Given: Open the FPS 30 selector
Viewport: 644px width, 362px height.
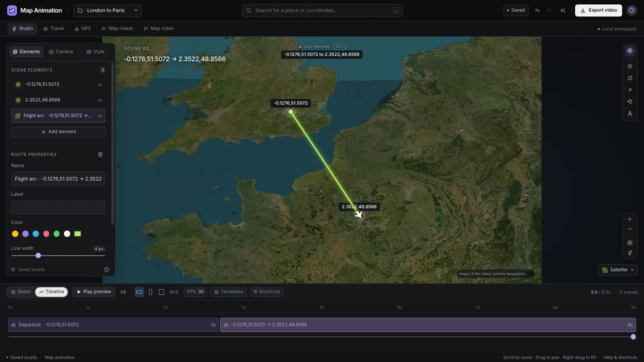Looking at the screenshot, I should [x=196, y=292].
